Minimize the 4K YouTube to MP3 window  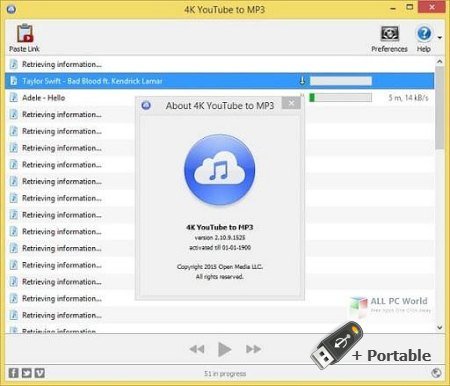pyautogui.click(x=393, y=8)
